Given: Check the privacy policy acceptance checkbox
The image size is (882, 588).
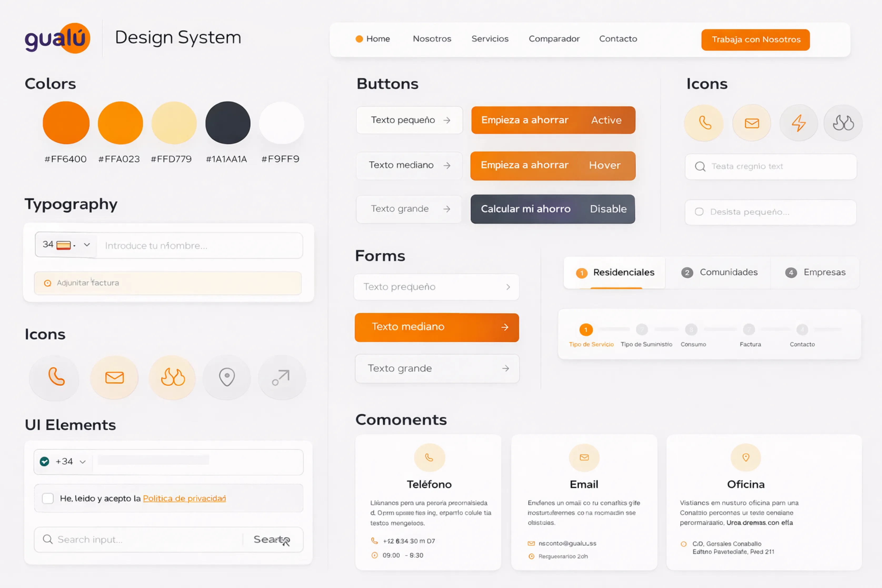Looking at the screenshot, I should point(48,498).
